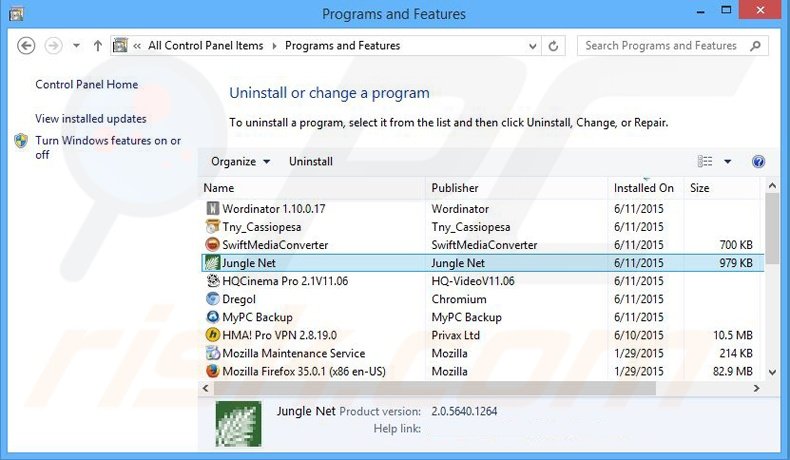The width and height of the screenshot is (790, 460).
Task: Select the Wordinator 1.10.0.17 entry
Action: [x=274, y=209]
